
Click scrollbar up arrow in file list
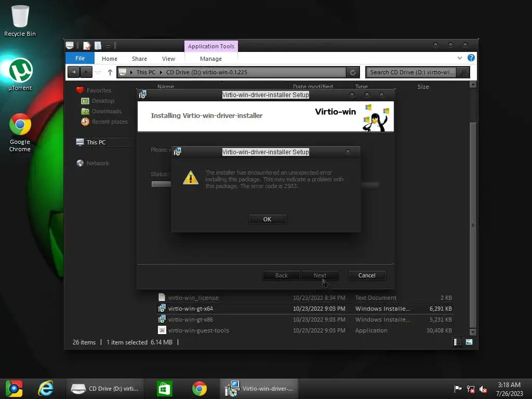pos(473,85)
